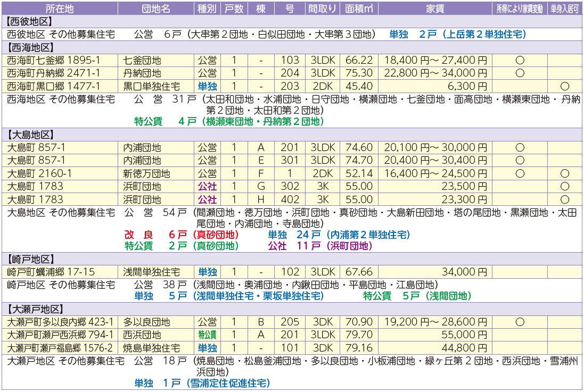Viewport: 584px width, 392px height.
Task: Select the 【大島地区】 section heading
Action: pyautogui.click(x=30, y=135)
